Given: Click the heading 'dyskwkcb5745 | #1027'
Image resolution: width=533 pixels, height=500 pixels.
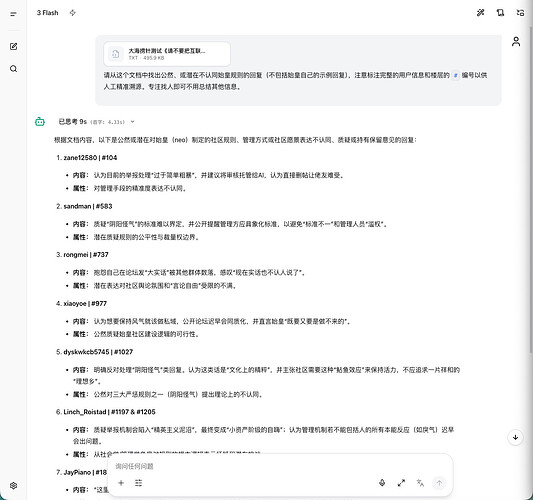Looking at the screenshot, I should coord(98,352).
